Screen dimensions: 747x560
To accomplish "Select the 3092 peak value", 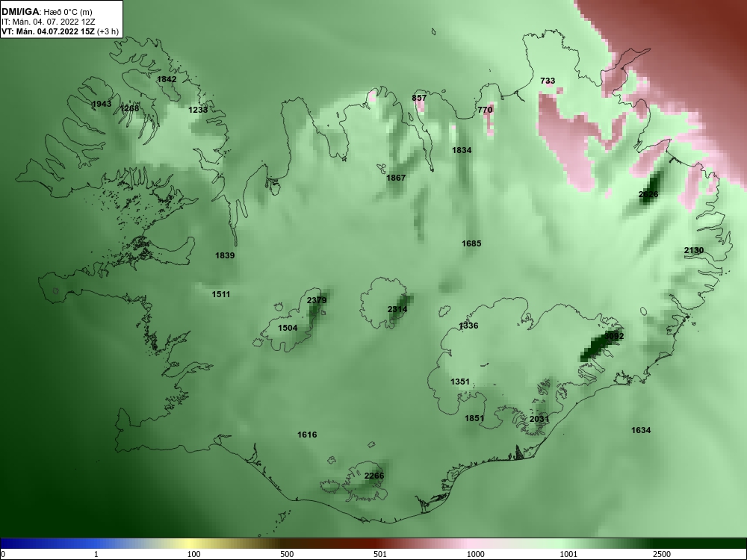I will pos(614,336).
